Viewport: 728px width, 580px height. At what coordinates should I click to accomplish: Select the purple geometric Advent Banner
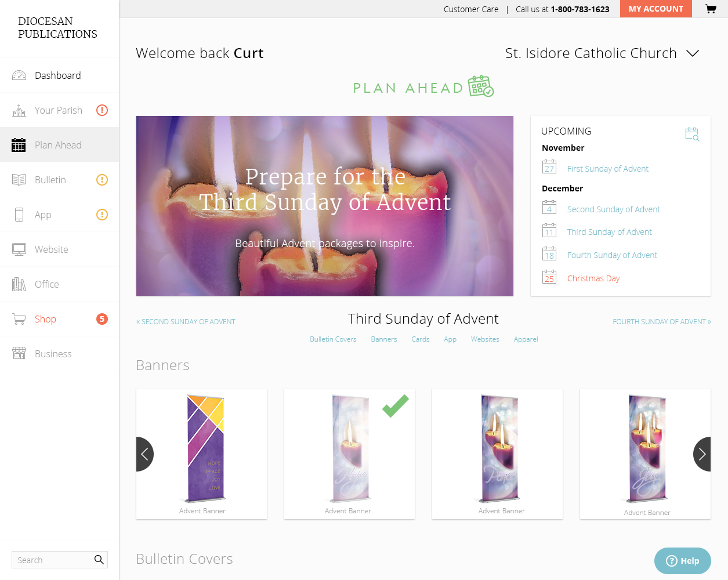[x=202, y=454]
